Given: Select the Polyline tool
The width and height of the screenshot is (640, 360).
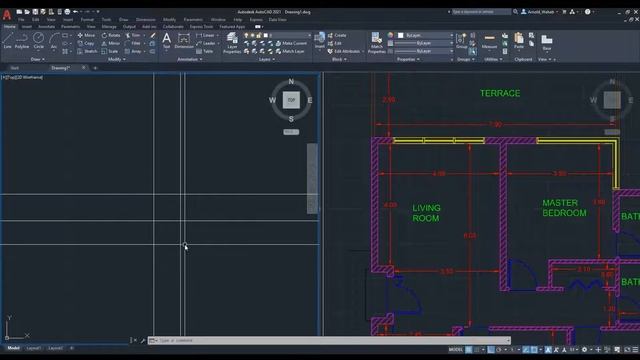Looking at the screenshot, I should coord(22,41).
